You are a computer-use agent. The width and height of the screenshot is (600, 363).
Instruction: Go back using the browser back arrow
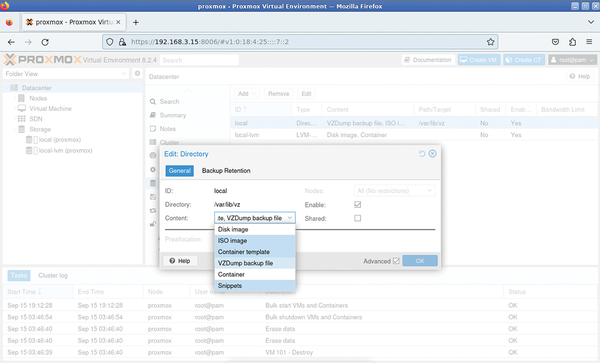pos(11,42)
